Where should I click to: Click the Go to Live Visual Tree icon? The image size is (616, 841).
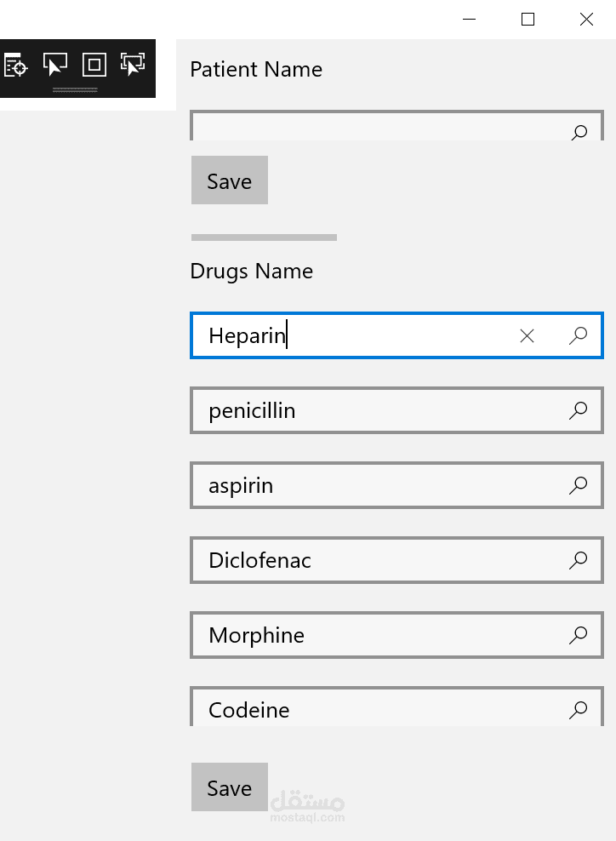16,65
